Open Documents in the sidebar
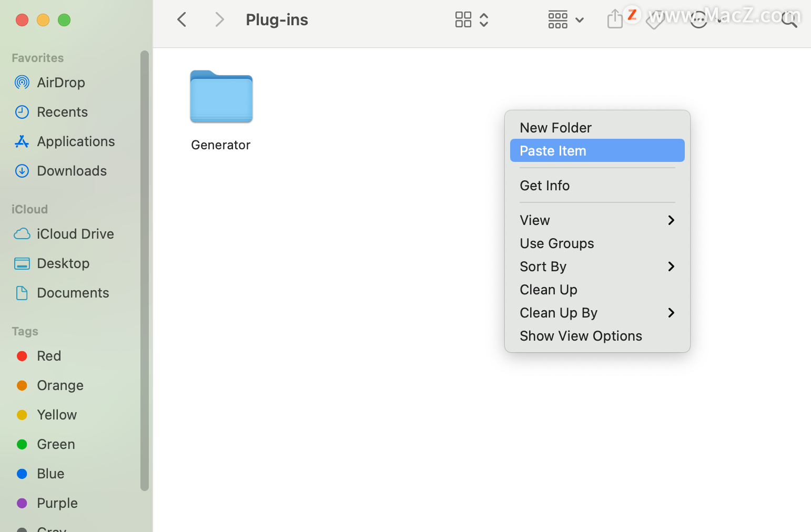Screen dimensions: 811x532 click(x=73, y=293)
